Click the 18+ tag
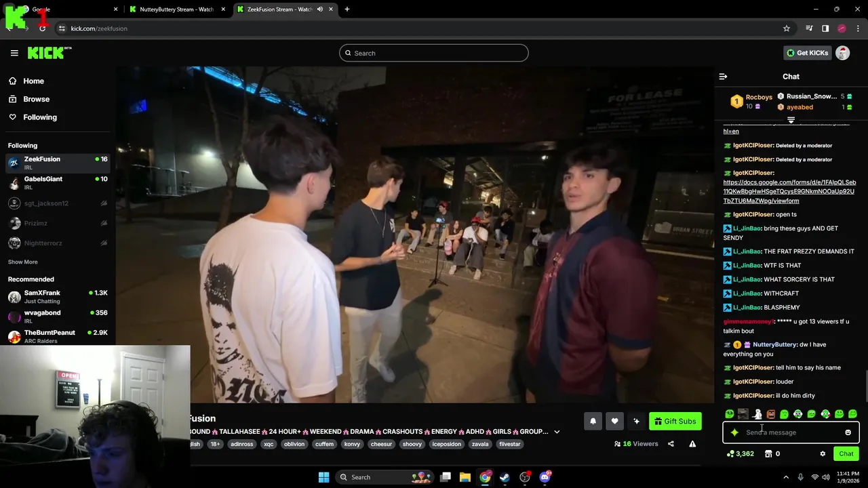 pos(215,444)
